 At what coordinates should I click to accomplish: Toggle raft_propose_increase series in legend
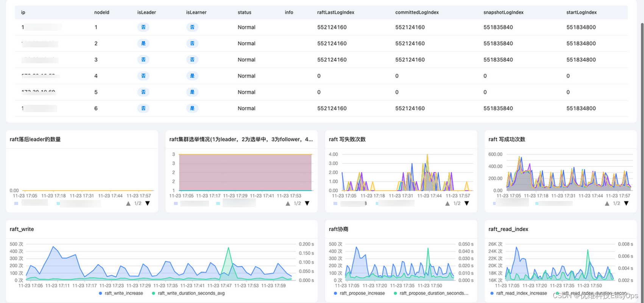[x=359, y=293]
